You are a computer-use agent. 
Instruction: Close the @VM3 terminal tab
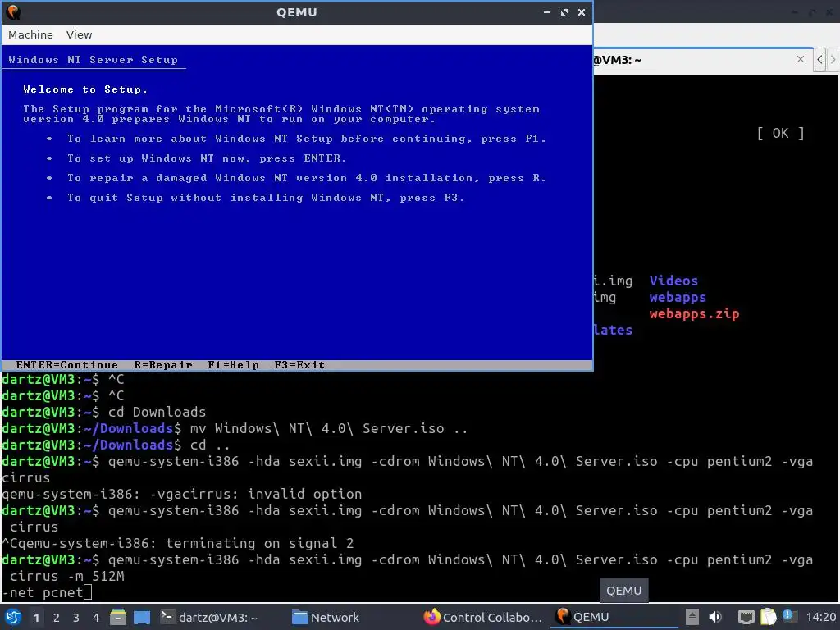pyautogui.click(x=801, y=59)
